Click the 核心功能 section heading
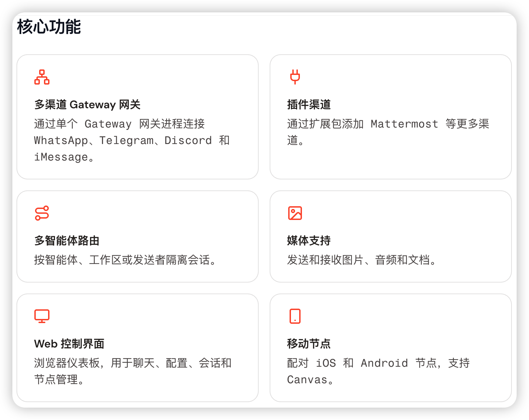The height and width of the screenshot is (420, 529). coord(49,27)
